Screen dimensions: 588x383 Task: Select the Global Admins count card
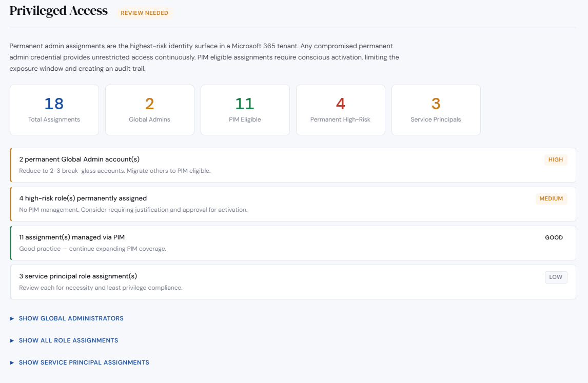point(149,110)
